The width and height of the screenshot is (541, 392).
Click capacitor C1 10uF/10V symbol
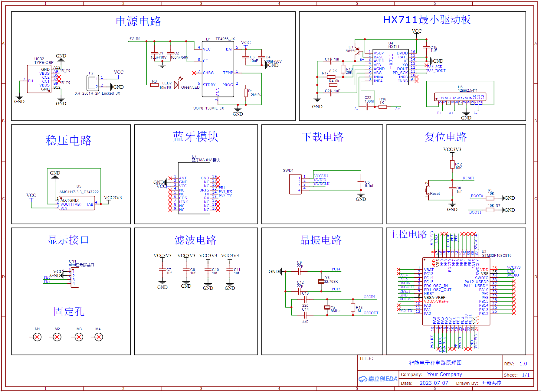pos(154,54)
